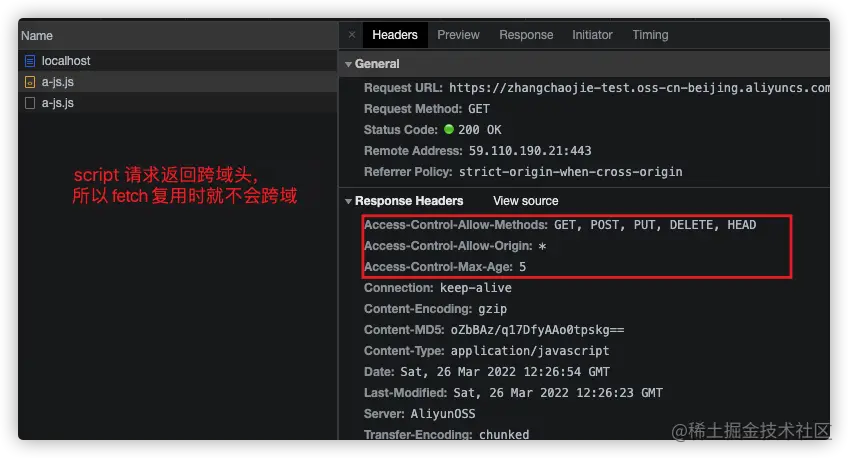Click the green status code indicator
The height and width of the screenshot is (458, 848).
point(449,129)
